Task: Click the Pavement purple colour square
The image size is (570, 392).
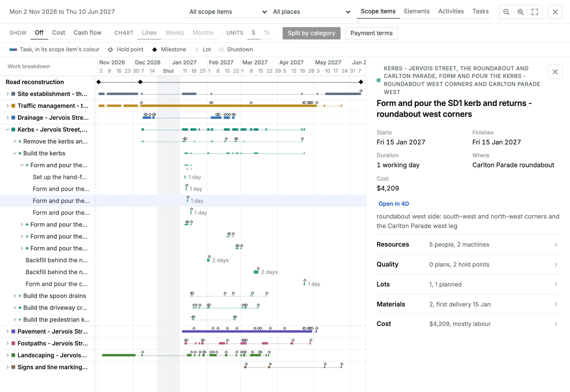Action: click(13, 332)
